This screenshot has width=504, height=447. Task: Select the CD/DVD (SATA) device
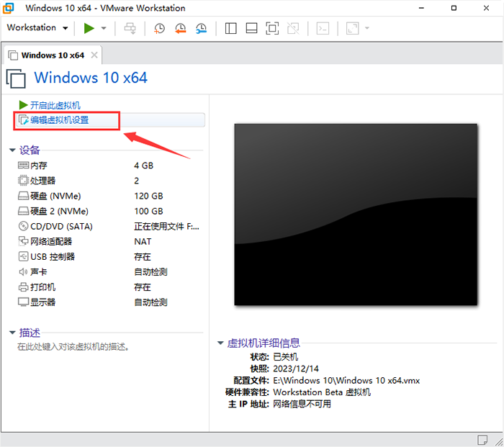pyautogui.click(x=109, y=226)
